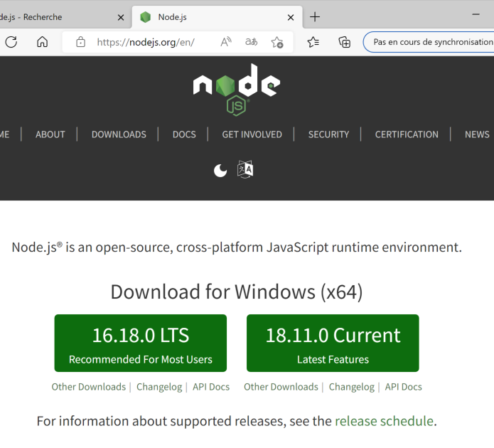Download the 16.18.0 LTS version
494x448 pixels.
pos(141,343)
